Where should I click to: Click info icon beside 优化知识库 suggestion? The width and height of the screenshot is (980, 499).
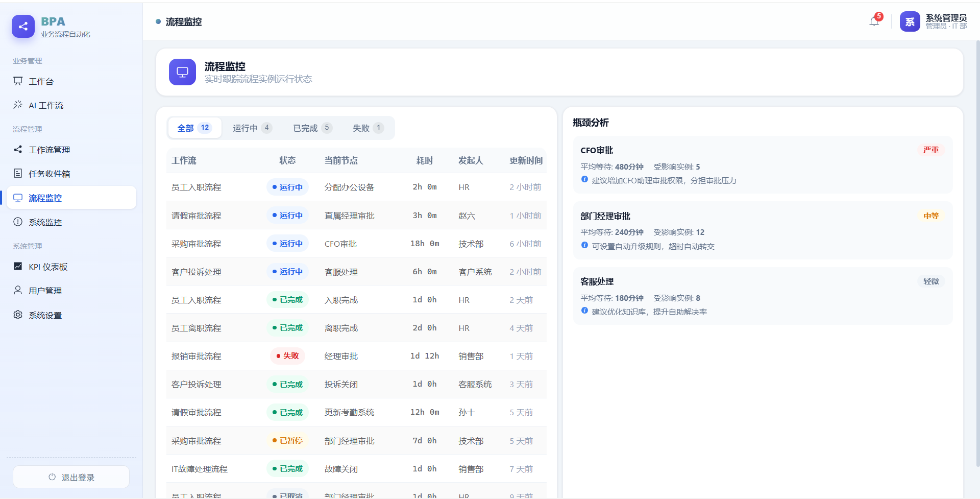[x=584, y=311]
